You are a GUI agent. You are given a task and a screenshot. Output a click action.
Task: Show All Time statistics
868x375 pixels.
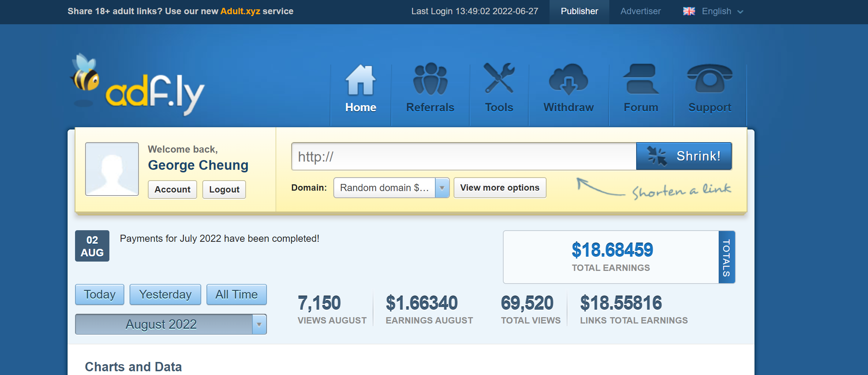click(x=237, y=294)
